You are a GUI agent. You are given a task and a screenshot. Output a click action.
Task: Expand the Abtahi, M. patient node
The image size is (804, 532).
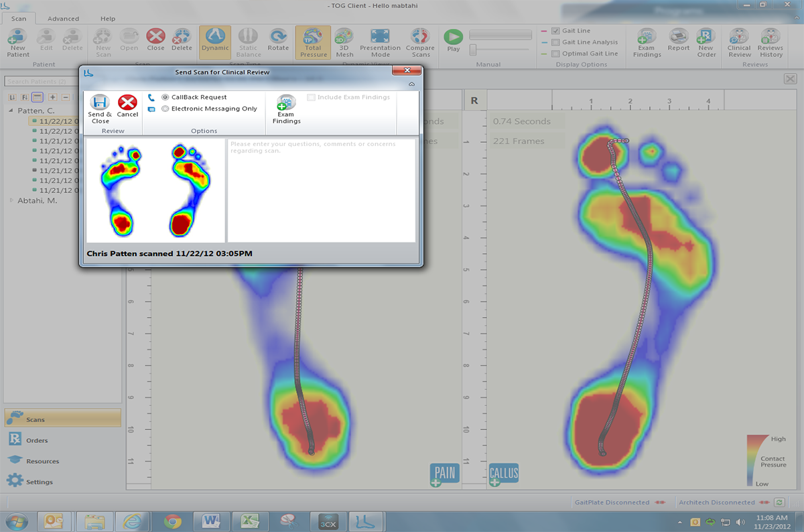[11, 200]
